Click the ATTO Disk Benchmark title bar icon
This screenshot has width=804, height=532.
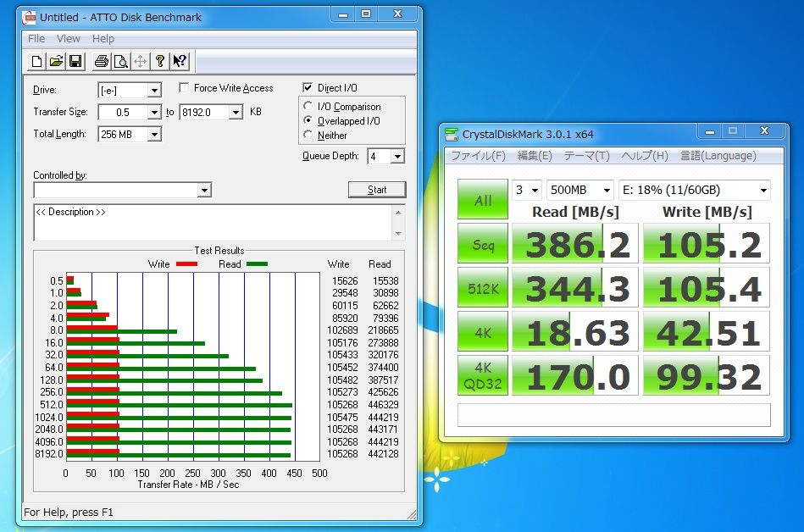[x=30, y=16]
